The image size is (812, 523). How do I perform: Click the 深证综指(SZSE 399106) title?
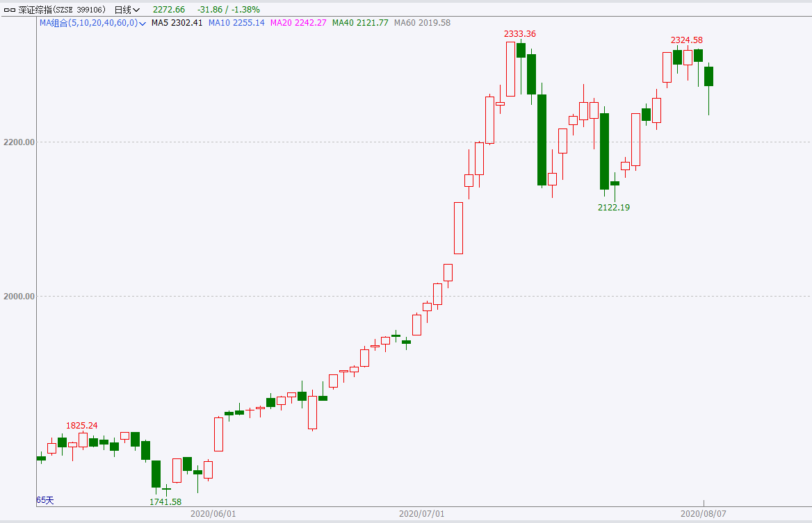(x=62, y=10)
